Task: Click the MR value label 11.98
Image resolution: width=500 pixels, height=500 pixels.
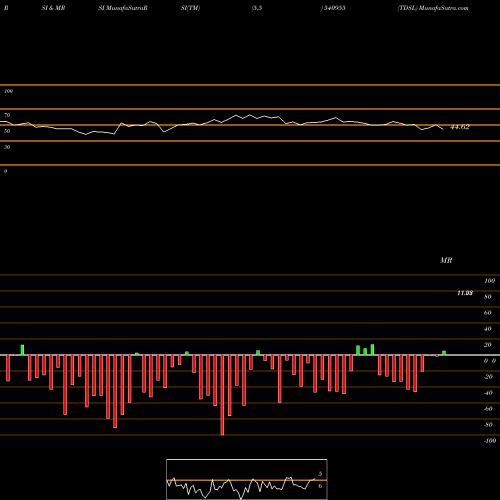Action: [465, 293]
